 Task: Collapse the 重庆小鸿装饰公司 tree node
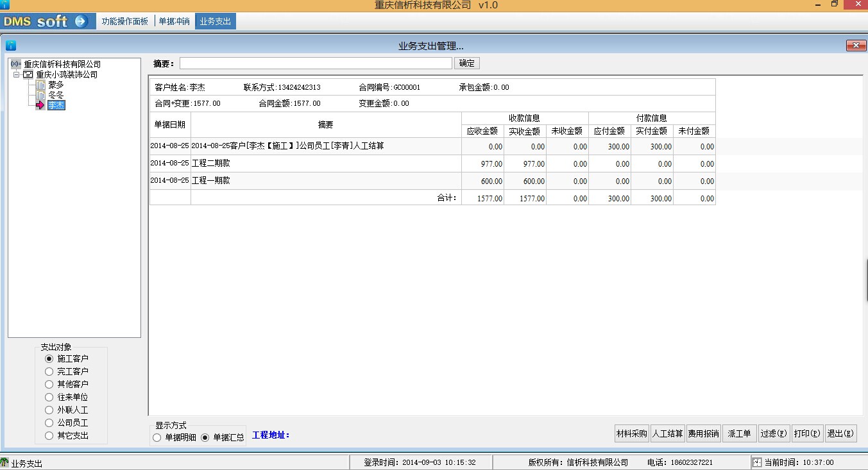pyautogui.click(x=17, y=74)
